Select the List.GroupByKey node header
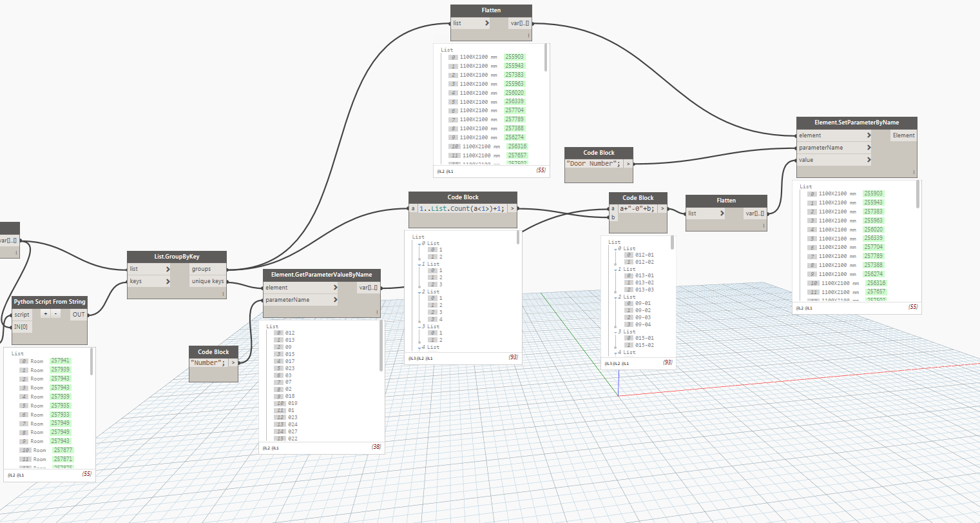980x523 pixels. (x=177, y=257)
